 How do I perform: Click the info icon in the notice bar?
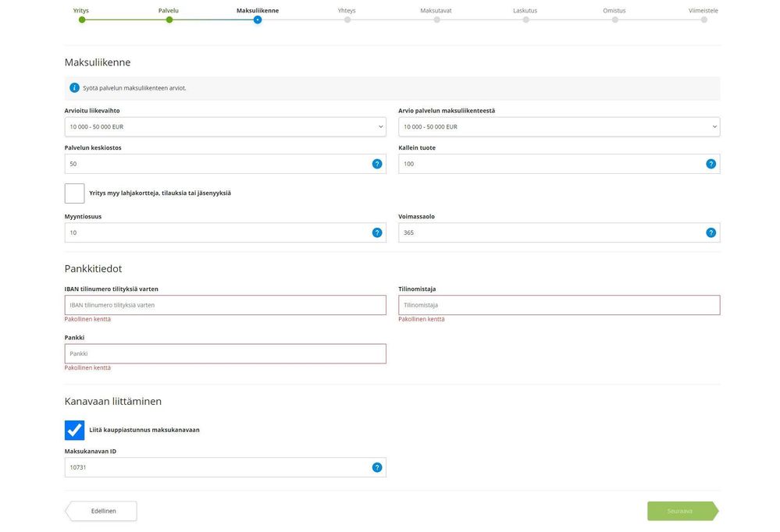(75, 88)
